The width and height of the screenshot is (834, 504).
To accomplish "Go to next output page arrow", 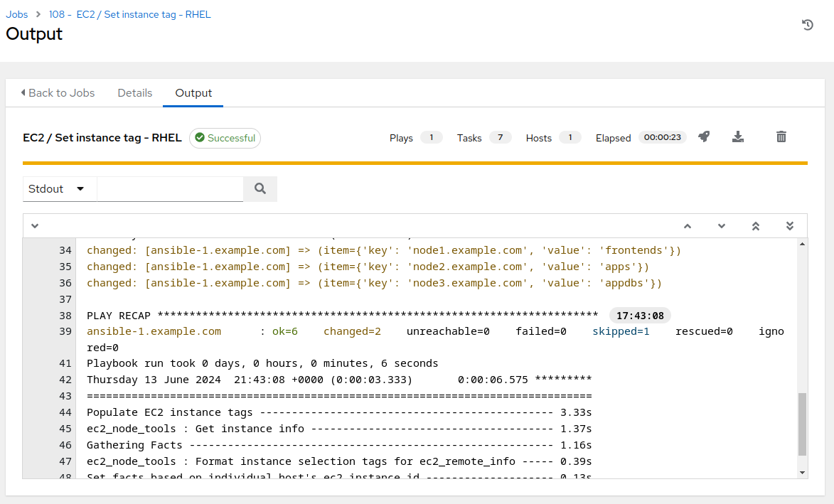I will point(721,226).
